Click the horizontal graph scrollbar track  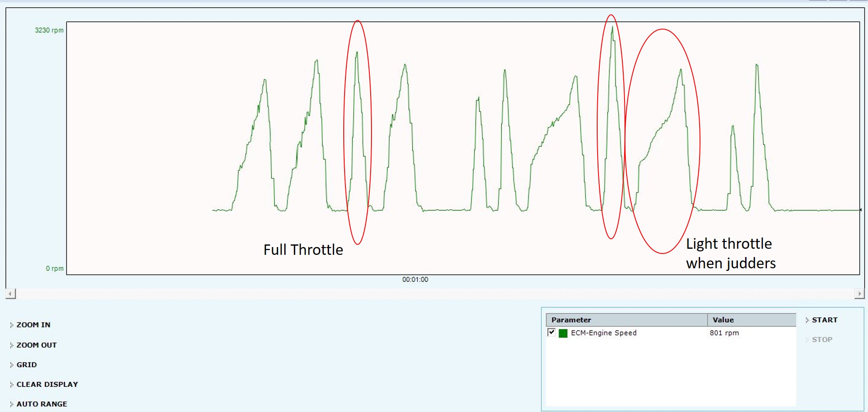(x=434, y=294)
